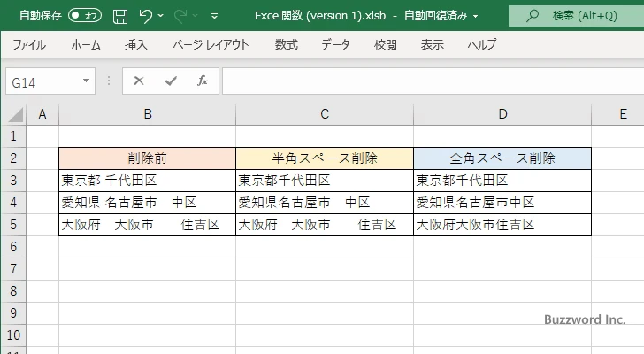Select row 4 header
Screen dimensions: 644x354
click(x=13, y=203)
